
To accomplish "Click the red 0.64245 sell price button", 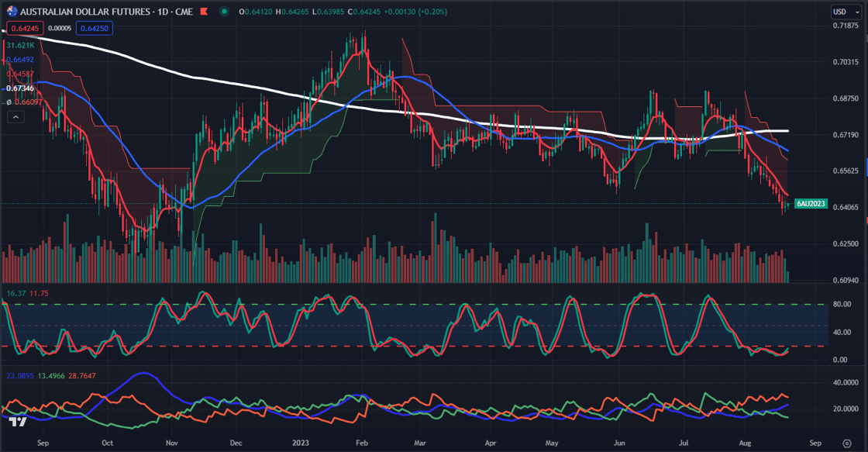I will tap(25, 28).
